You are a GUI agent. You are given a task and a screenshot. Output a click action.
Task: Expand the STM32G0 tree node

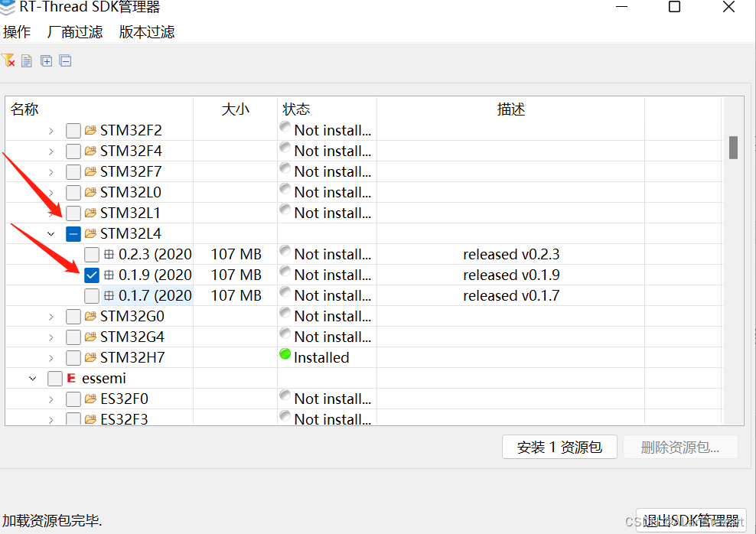(51, 317)
